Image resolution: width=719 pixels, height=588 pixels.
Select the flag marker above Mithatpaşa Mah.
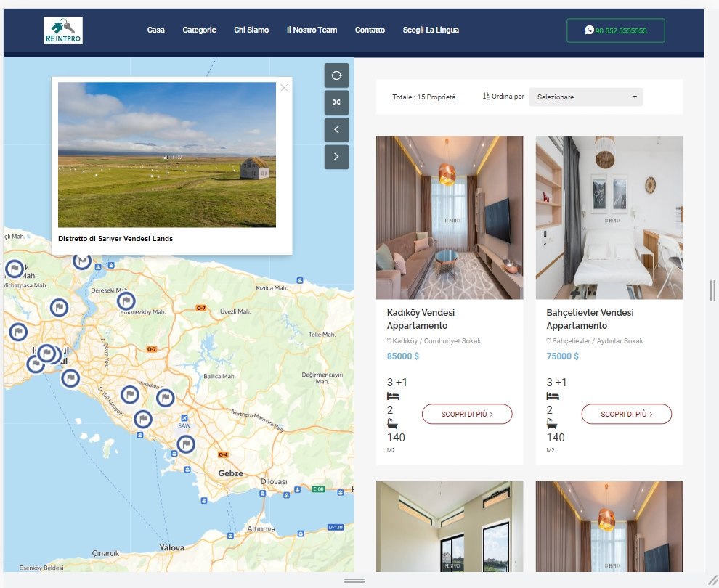pyautogui.click(x=15, y=269)
